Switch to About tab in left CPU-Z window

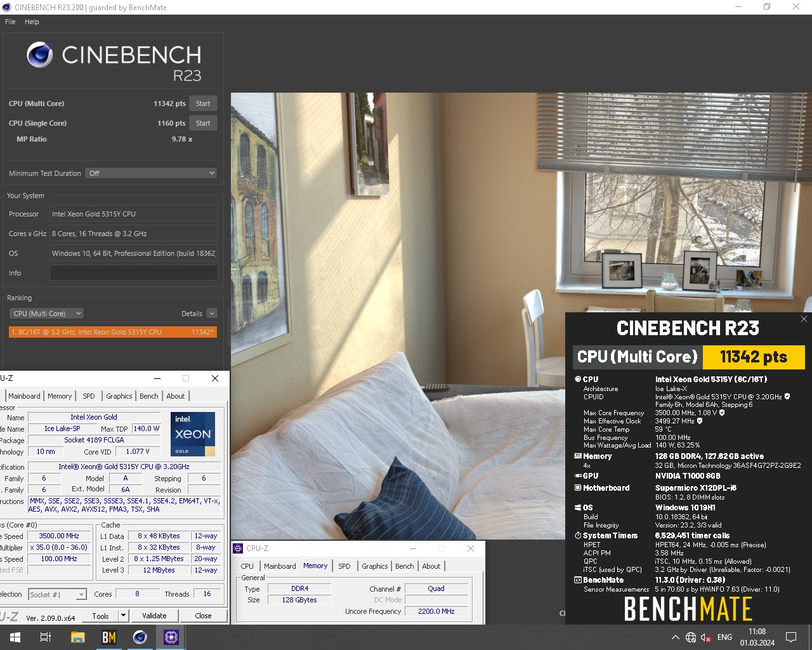tap(176, 396)
